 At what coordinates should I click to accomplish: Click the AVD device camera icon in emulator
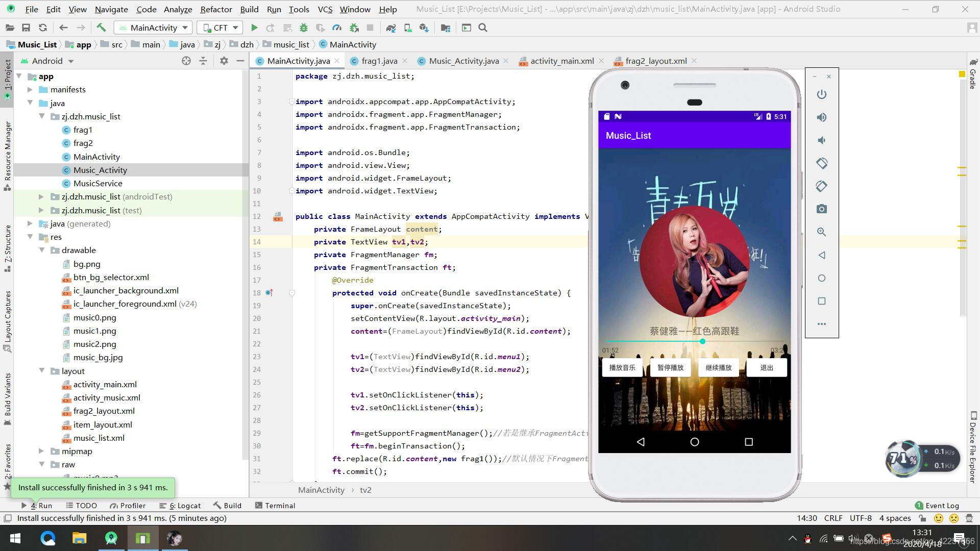pyautogui.click(x=822, y=209)
